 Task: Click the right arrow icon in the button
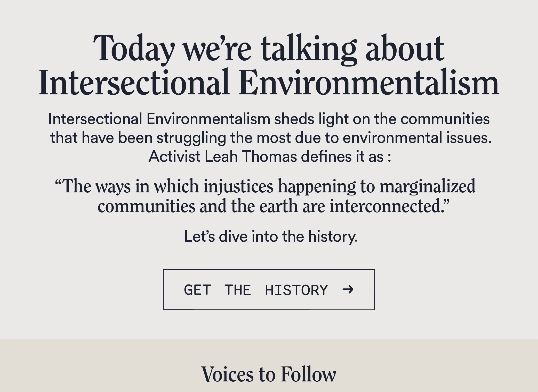point(348,290)
